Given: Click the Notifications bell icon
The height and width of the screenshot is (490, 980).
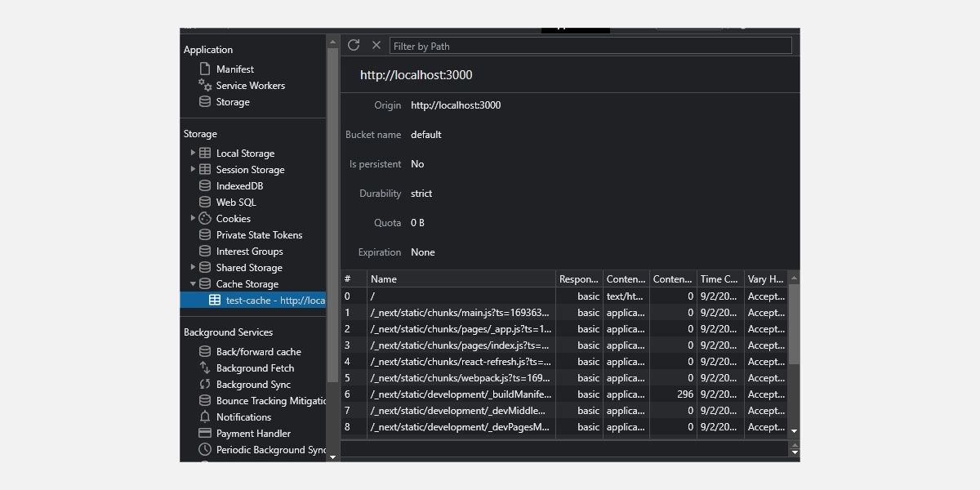Looking at the screenshot, I should [205, 417].
